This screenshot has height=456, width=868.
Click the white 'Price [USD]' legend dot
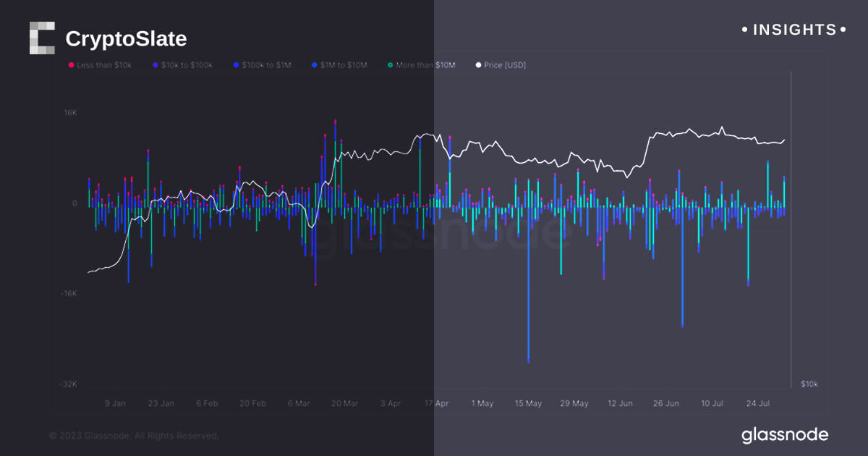click(478, 65)
